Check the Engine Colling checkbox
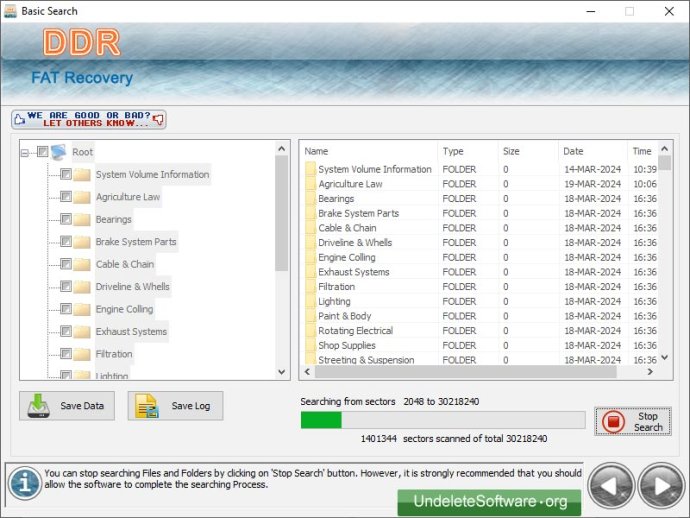Viewport: 690px width, 518px height. pos(66,309)
